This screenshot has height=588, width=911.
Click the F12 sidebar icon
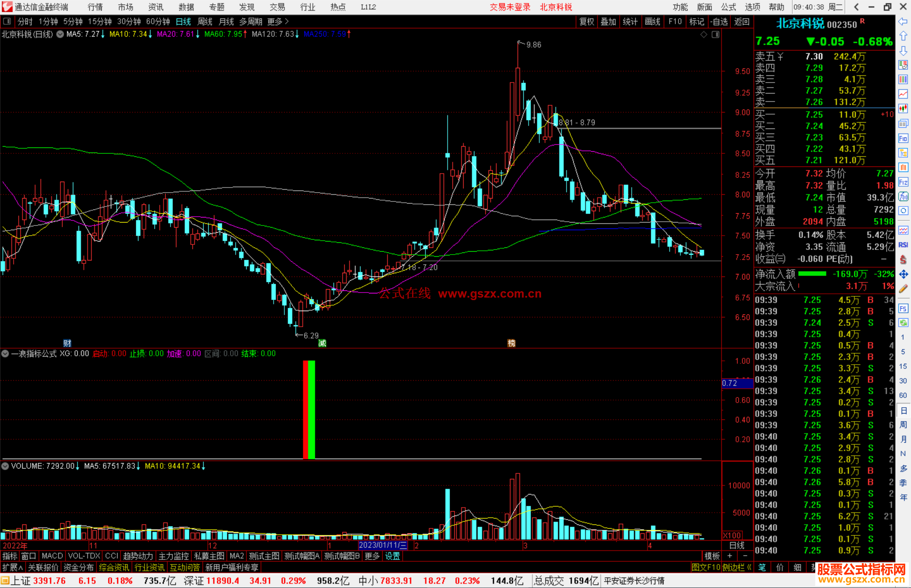[903, 182]
